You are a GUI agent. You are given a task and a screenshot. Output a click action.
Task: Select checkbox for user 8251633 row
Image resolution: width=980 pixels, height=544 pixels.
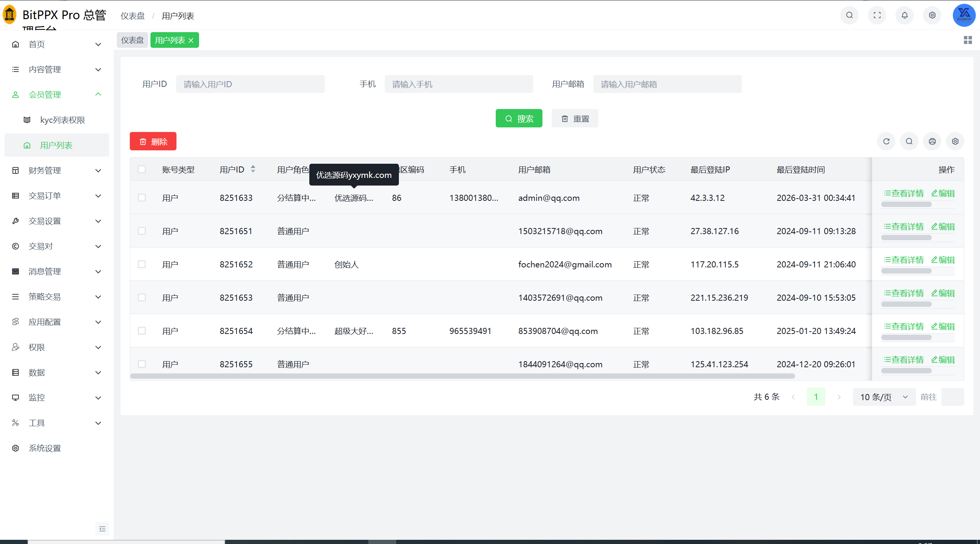click(142, 198)
